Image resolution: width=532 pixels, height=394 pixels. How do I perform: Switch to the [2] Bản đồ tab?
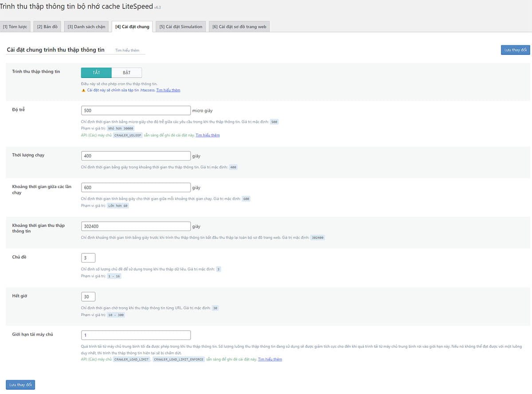click(47, 27)
